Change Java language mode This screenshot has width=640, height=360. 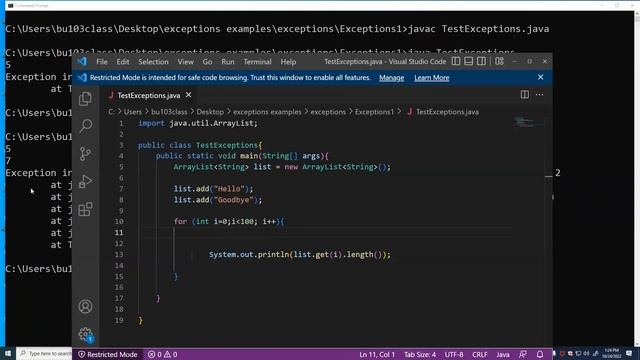coord(502,354)
